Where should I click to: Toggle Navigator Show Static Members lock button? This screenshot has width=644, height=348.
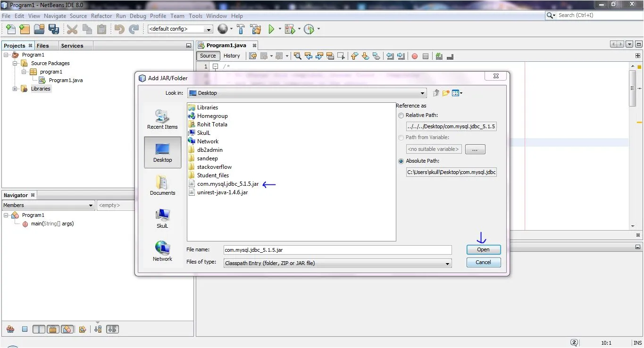(52, 329)
